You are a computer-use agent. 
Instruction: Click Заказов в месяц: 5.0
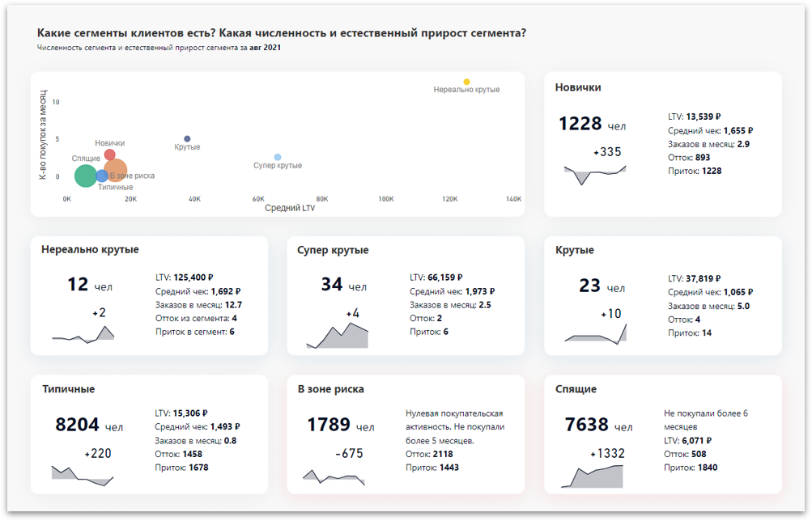708,306
